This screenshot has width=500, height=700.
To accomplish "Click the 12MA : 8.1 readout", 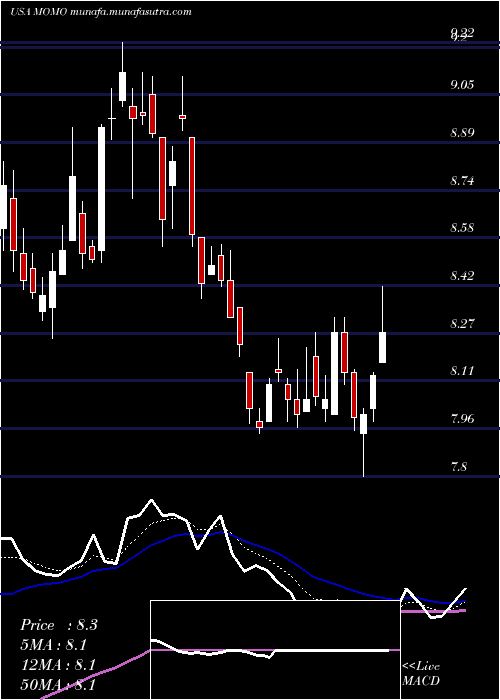I will 58,665.
